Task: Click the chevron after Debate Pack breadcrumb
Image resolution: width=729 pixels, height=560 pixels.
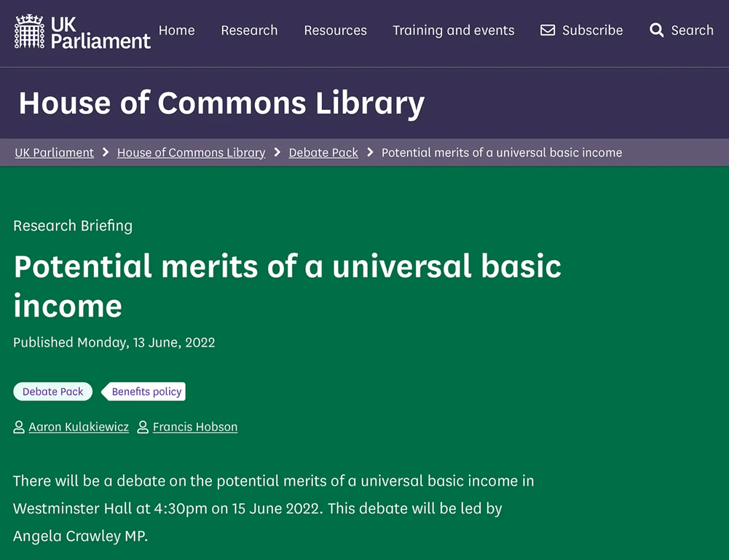Action: (x=370, y=152)
